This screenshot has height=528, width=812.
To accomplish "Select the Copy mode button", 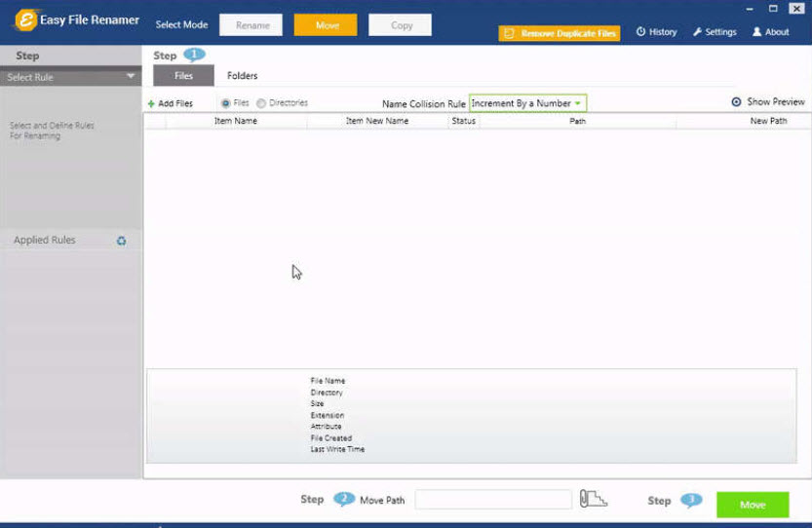I will (400, 25).
